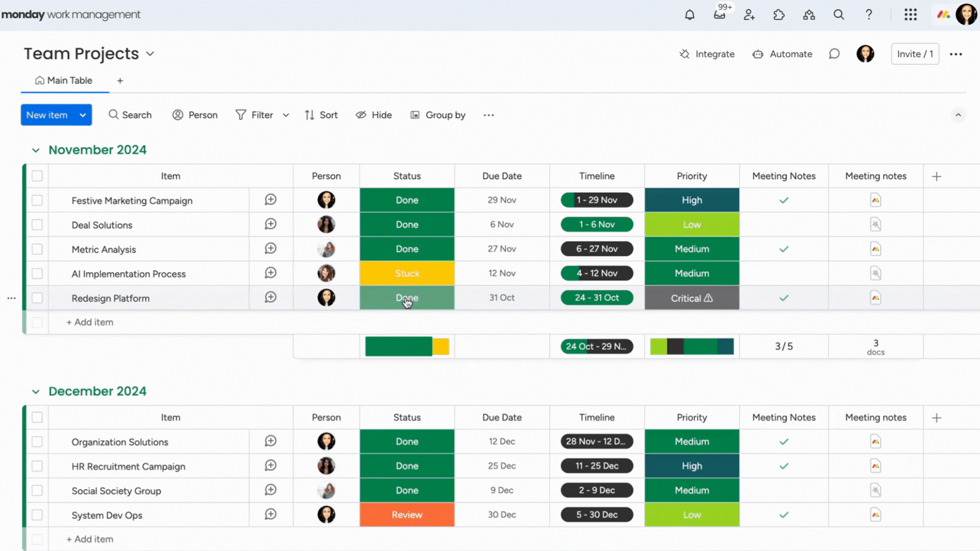Open help via the question mark icon
Image resolution: width=980 pixels, height=551 pixels.
pyautogui.click(x=869, y=15)
